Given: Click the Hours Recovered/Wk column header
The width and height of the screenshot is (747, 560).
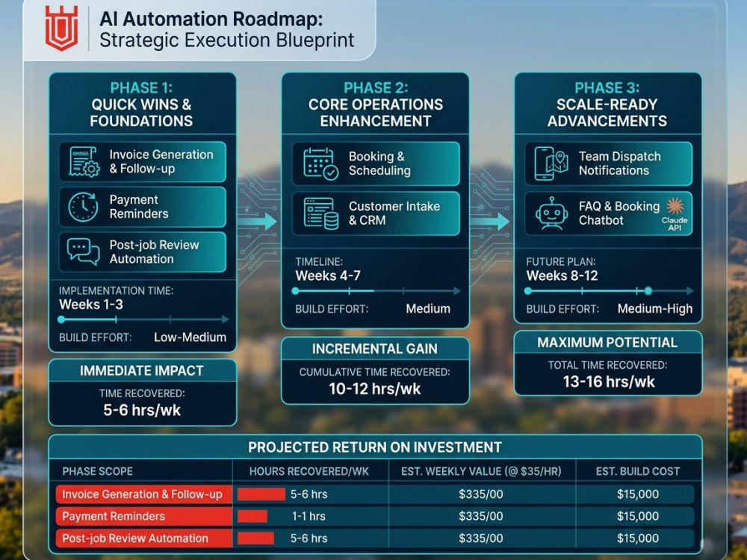Looking at the screenshot, I should [309, 471].
